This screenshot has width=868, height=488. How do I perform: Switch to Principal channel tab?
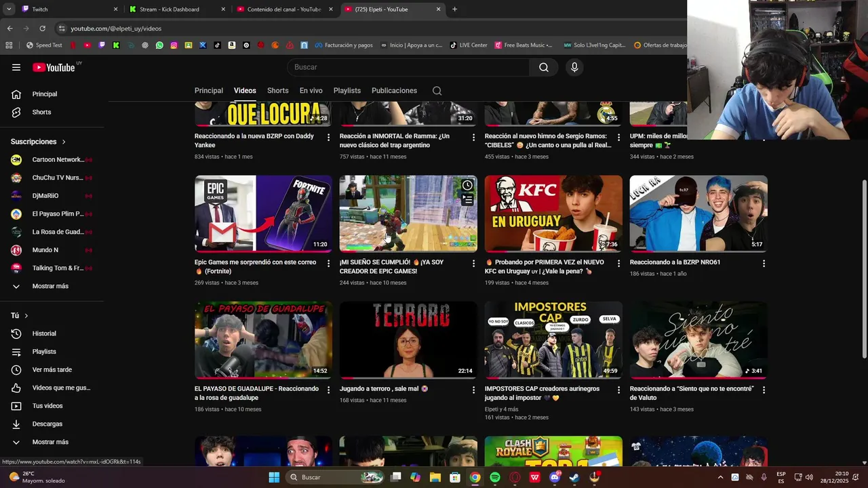tap(209, 91)
